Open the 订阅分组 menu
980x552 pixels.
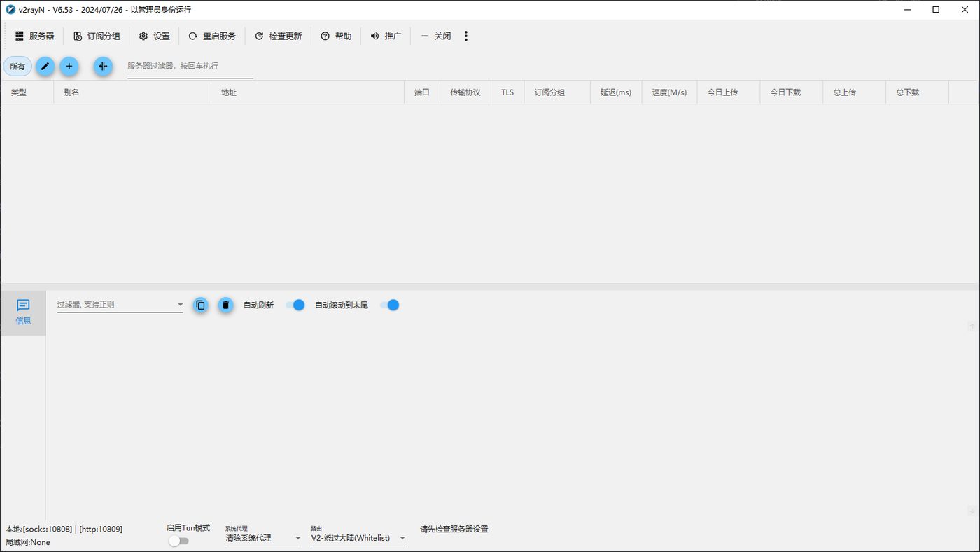(x=97, y=36)
